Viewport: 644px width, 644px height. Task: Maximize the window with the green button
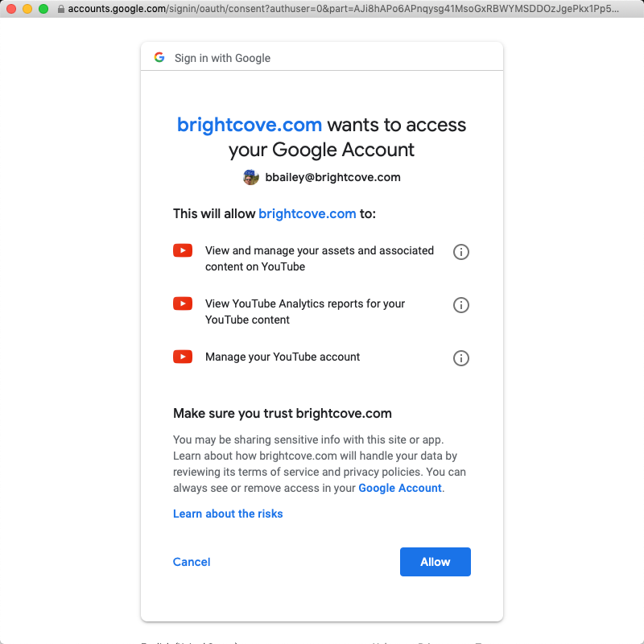pos(43,9)
